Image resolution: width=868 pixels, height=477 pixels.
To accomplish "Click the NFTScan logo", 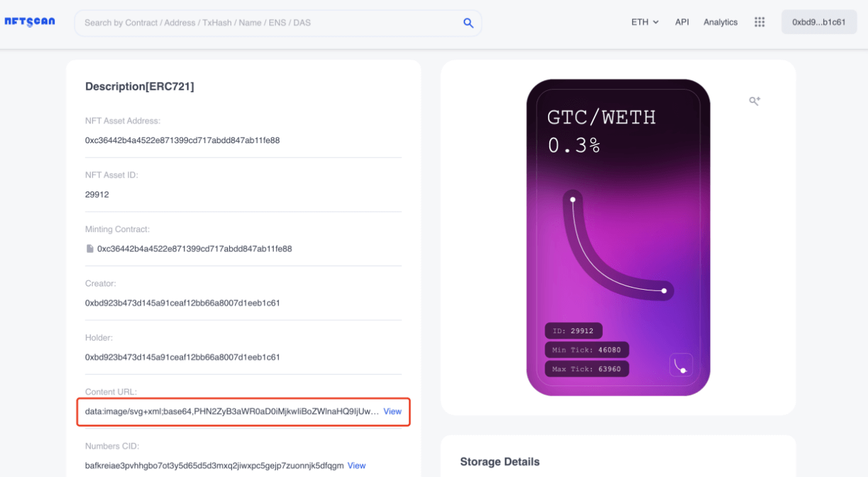I will [x=30, y=22].
